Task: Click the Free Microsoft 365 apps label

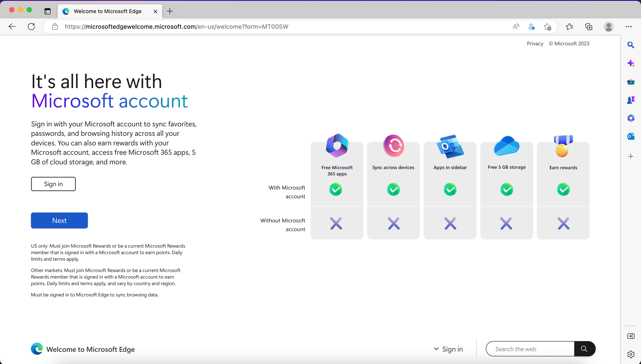Action: point(337,170)
